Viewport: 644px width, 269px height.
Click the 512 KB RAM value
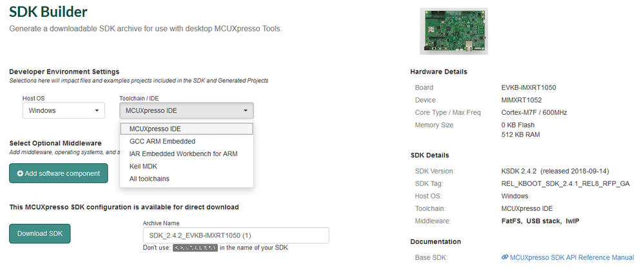click(521, 134)
